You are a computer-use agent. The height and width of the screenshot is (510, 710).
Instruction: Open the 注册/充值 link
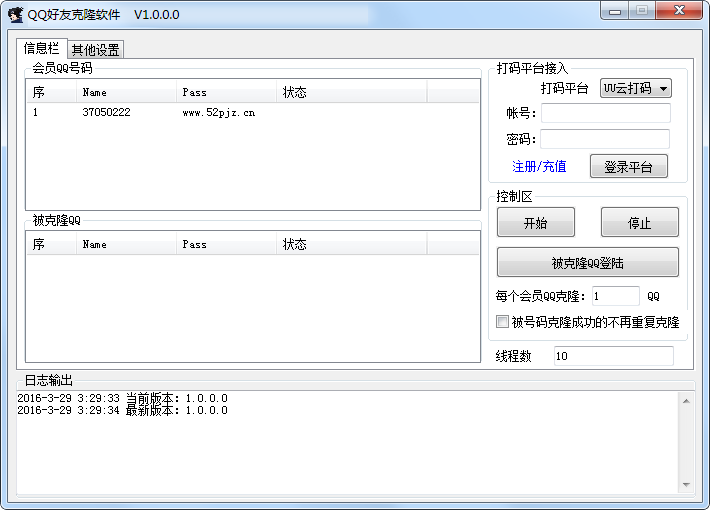(x=539, y=166)
